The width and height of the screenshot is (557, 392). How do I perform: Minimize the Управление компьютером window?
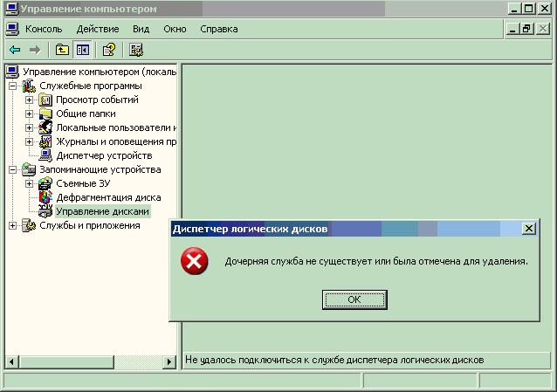514,9
